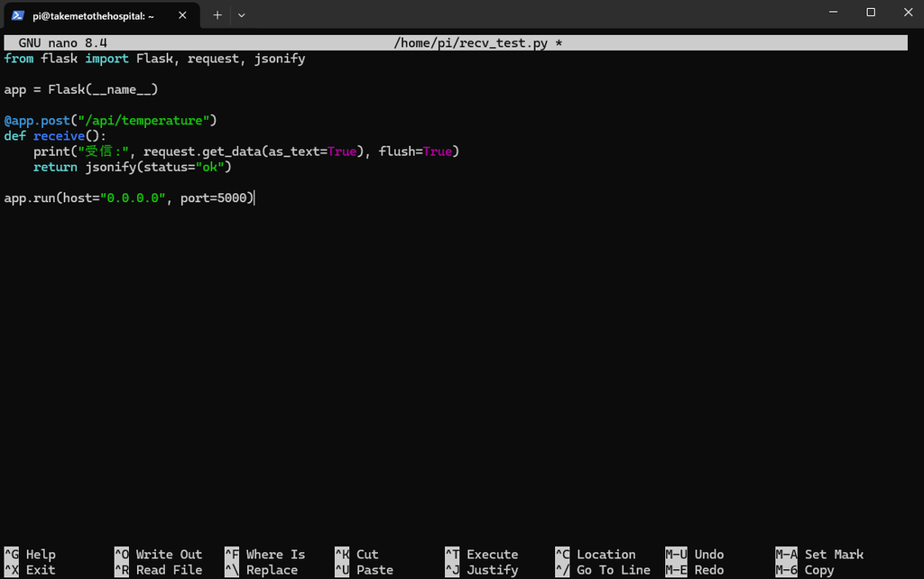The image size is (924, 579).
Task: Click the ^/ Go To Line shortcut
Action: click(603, 570)
